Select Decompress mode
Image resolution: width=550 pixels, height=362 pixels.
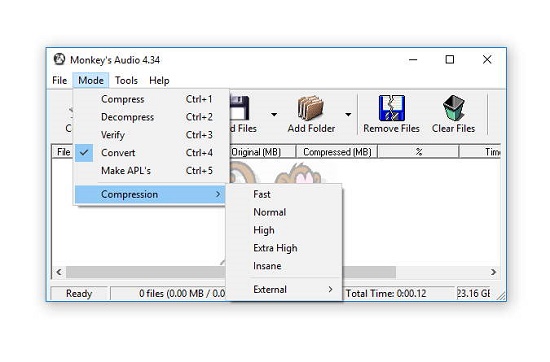tap(150, 117)
